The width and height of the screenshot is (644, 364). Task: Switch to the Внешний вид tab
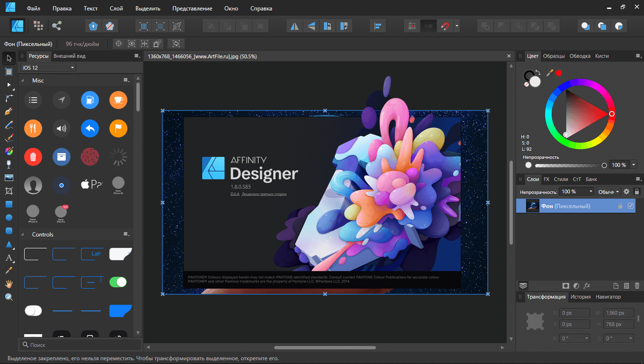pos(69,56)
